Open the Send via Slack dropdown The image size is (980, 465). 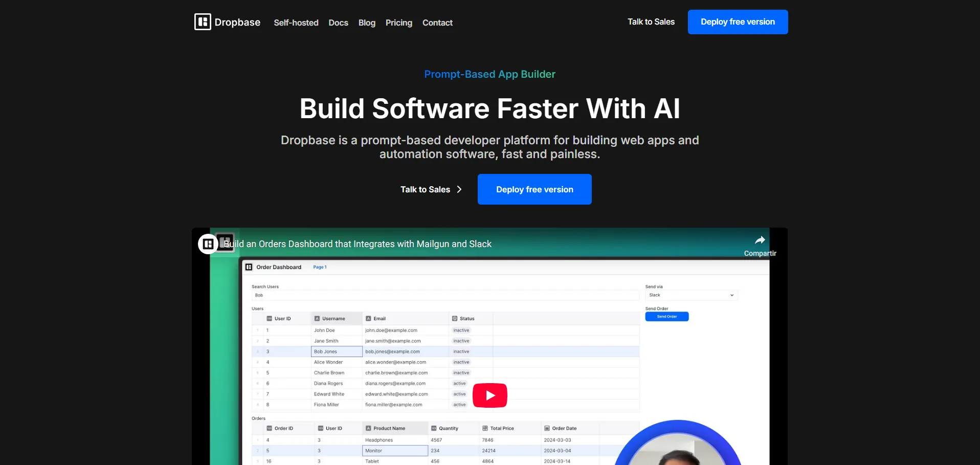[691, 295]
